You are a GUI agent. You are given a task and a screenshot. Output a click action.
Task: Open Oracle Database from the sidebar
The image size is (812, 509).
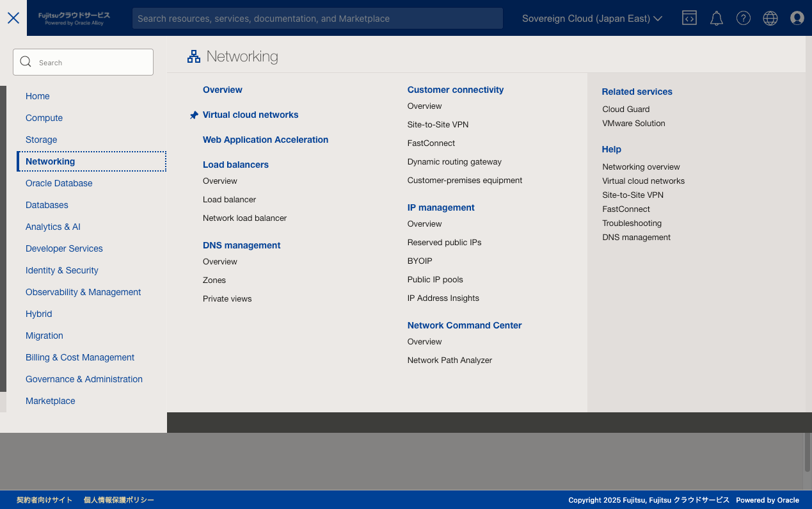pos(59,183)
